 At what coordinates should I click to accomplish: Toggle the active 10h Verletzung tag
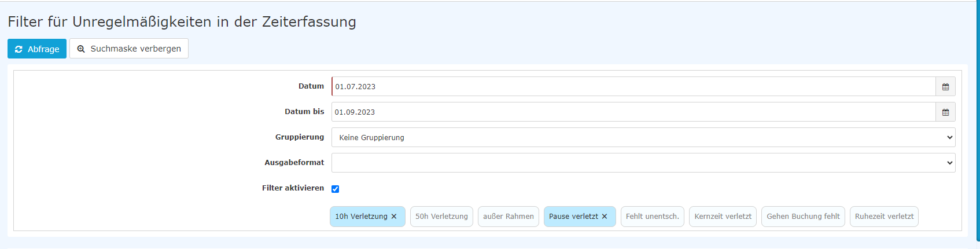pos(361,217)
